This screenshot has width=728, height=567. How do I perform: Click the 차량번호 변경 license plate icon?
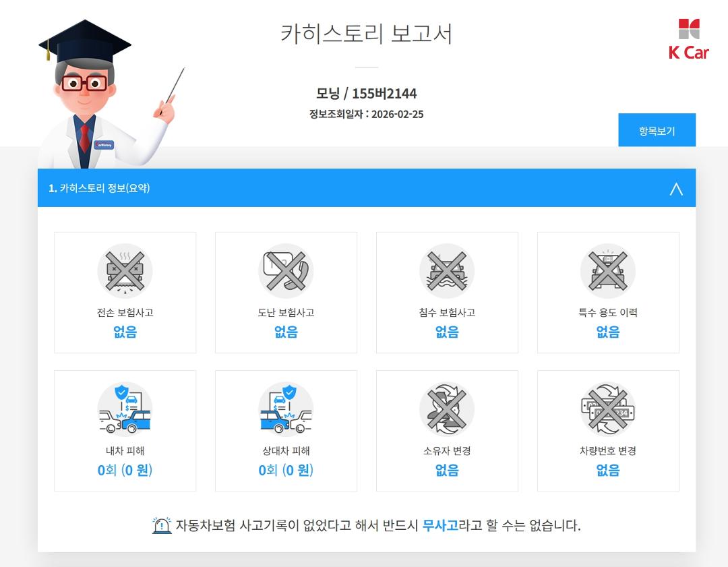coord(608,409)
